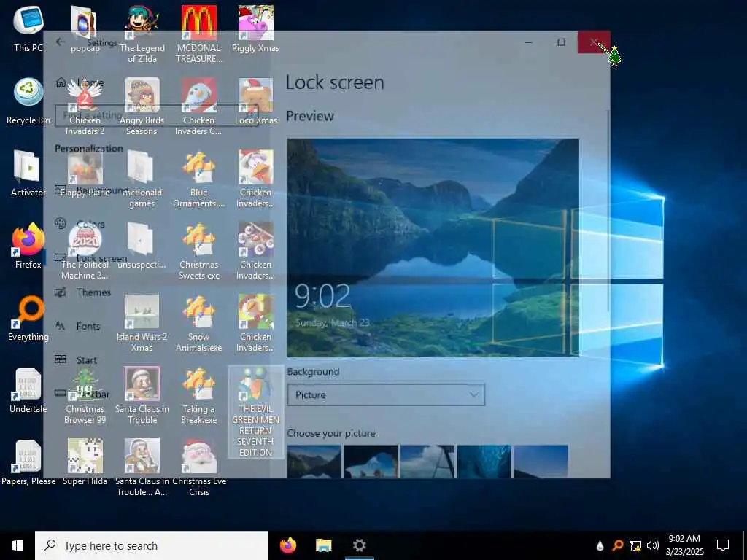Go back using the Settings back arrow
This screenshot has width=747, height=560.
click(60, 42)
